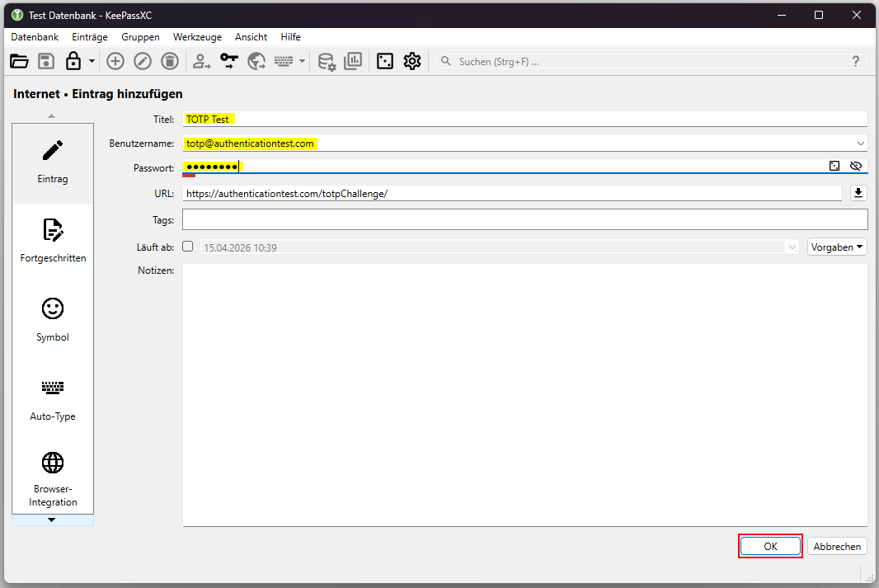Switch to the Fortgeschritten section
Viewport: 879px width, 588px height.
[53, 242]
